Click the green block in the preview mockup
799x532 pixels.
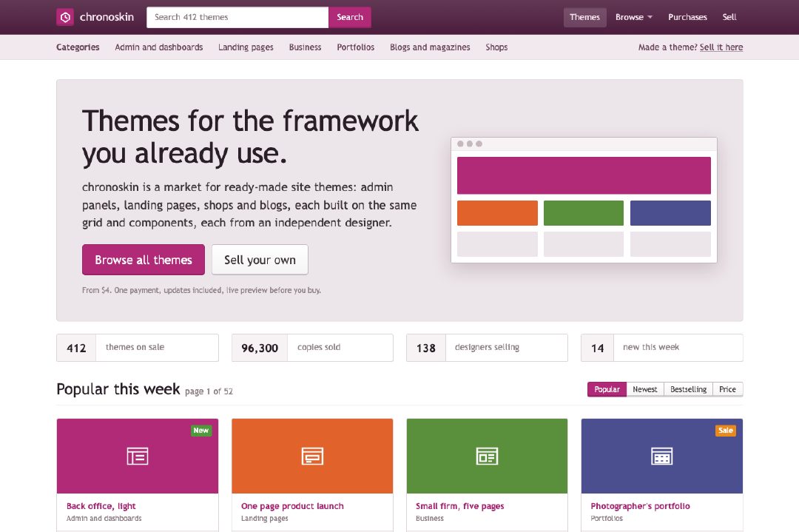(x=584, y=213)
